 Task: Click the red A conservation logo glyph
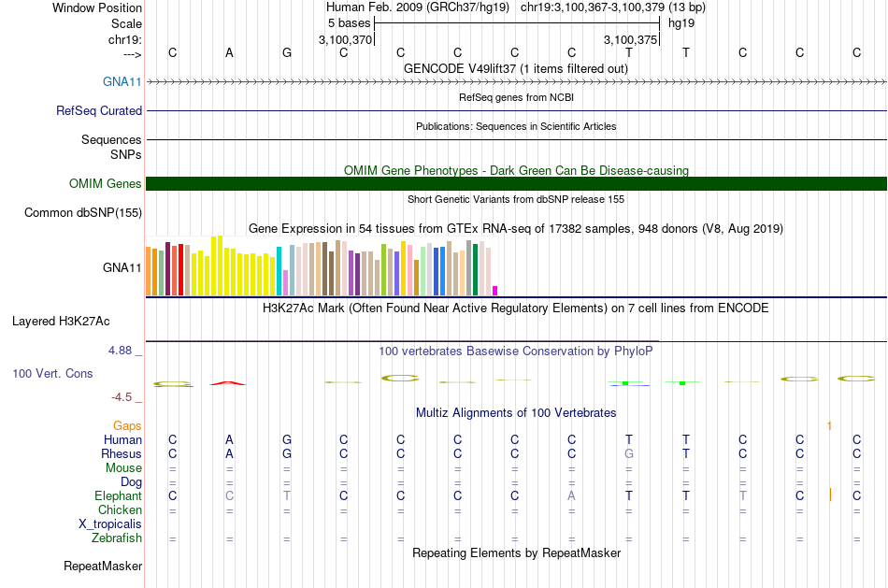pyautogui.click(x=228, y=383)
